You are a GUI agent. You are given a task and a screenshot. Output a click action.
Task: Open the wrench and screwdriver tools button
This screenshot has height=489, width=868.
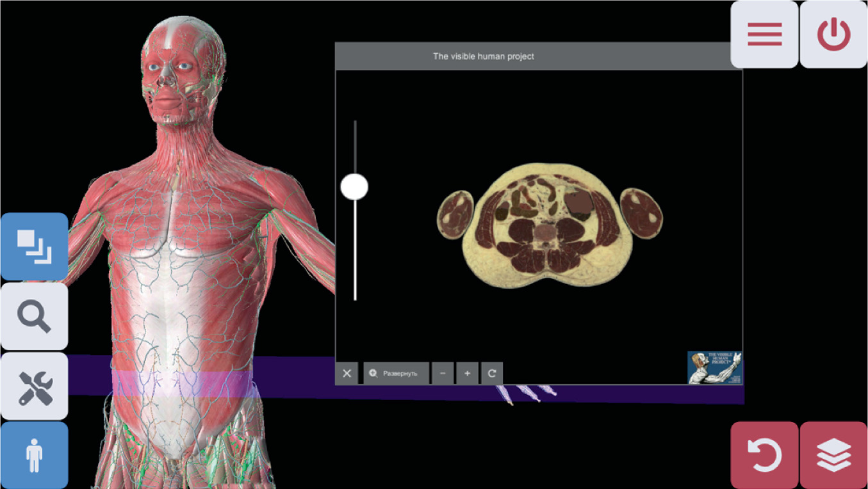35,386
